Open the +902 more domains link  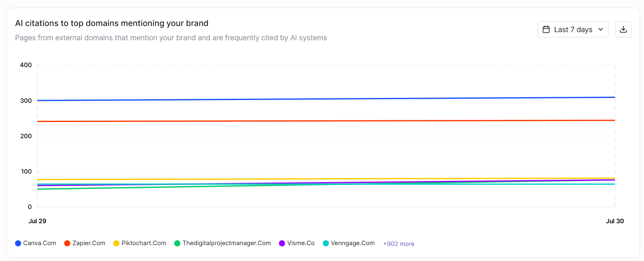point(399,244)
